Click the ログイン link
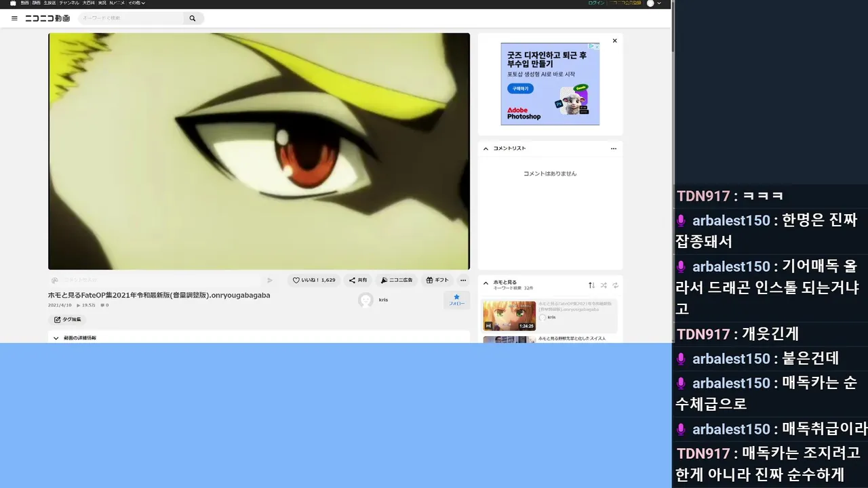868x488 pixels. click(596, 3)
